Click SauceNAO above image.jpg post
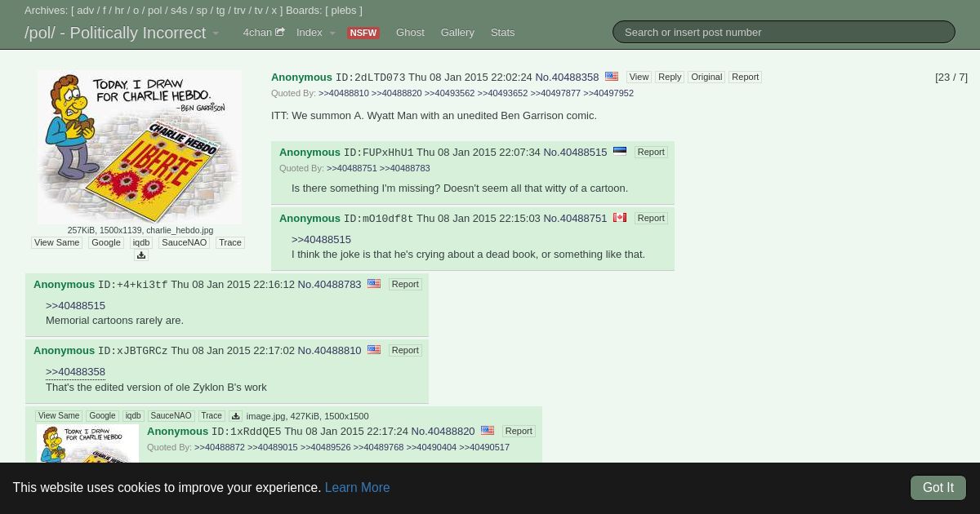The width and height of the screenshot is (980, 514). click(171, 416)
